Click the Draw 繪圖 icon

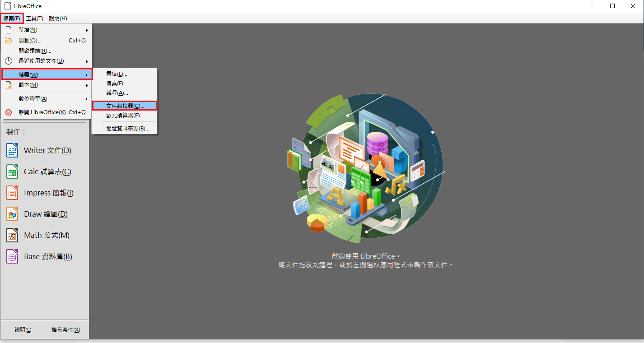pos(12,214)
